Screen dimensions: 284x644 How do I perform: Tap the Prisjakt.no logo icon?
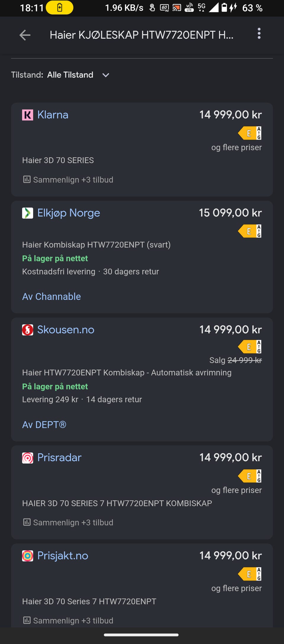coord(28,556)
